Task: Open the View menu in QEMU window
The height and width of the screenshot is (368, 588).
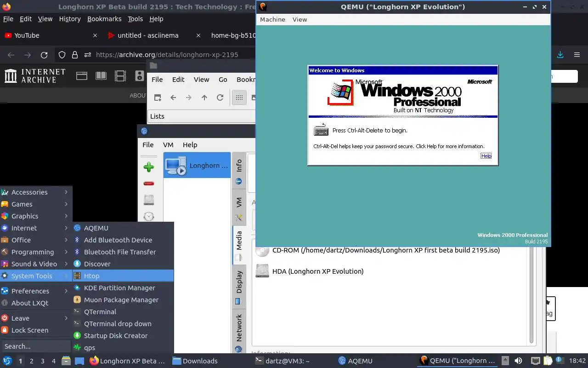Action: 300,19
